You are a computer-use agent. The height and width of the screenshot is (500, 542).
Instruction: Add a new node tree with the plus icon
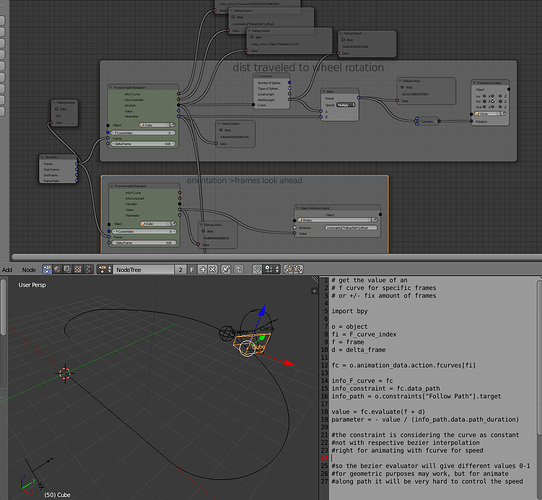[x=203, y=269]
